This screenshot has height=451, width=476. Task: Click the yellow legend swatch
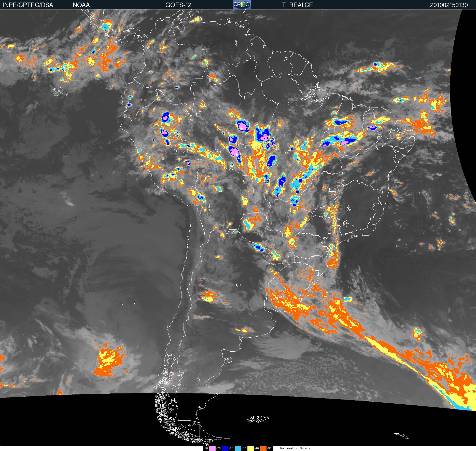pyautogui.click(x=250, y=448)
